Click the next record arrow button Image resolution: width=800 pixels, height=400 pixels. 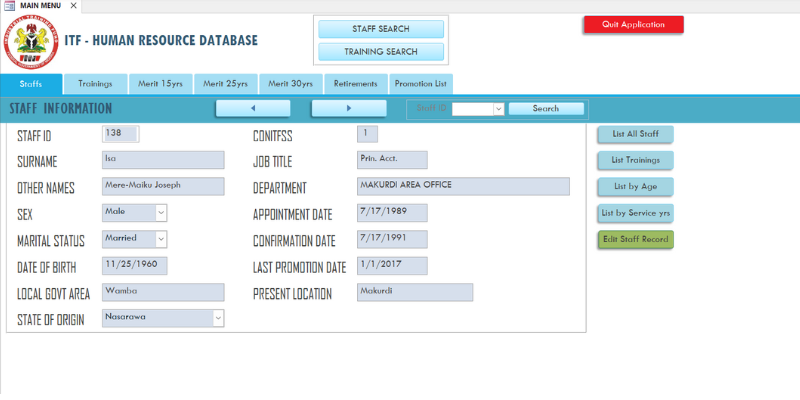(348, 108)
